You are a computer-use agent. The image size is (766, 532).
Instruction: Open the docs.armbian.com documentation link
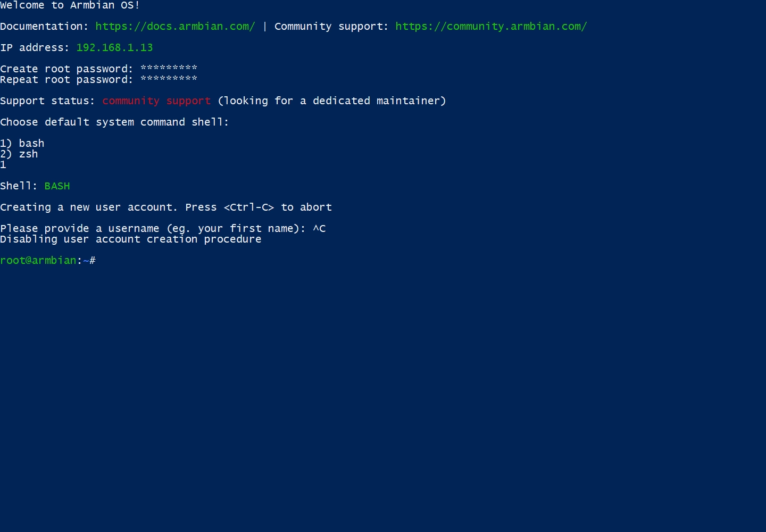click(x=175, y=27)
